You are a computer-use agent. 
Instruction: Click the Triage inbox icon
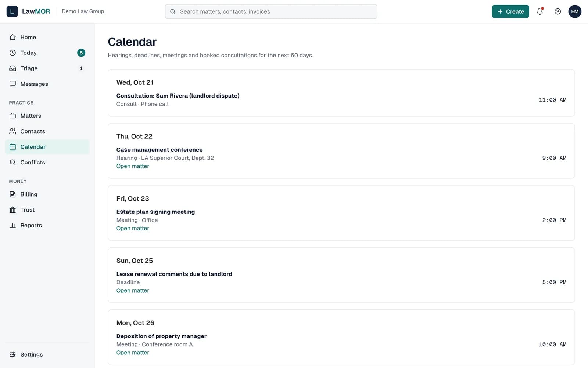pyautogui.click(x=13, y=68)
